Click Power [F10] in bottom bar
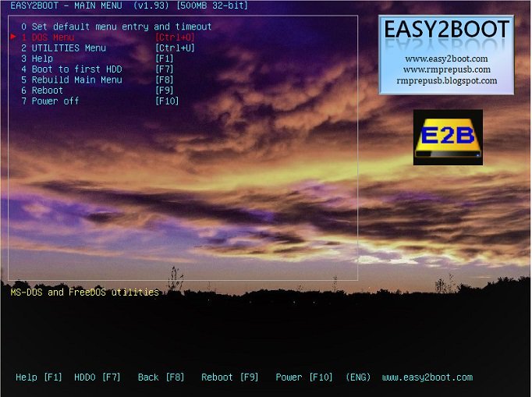 pyautogui.click(x=304, y=378)
